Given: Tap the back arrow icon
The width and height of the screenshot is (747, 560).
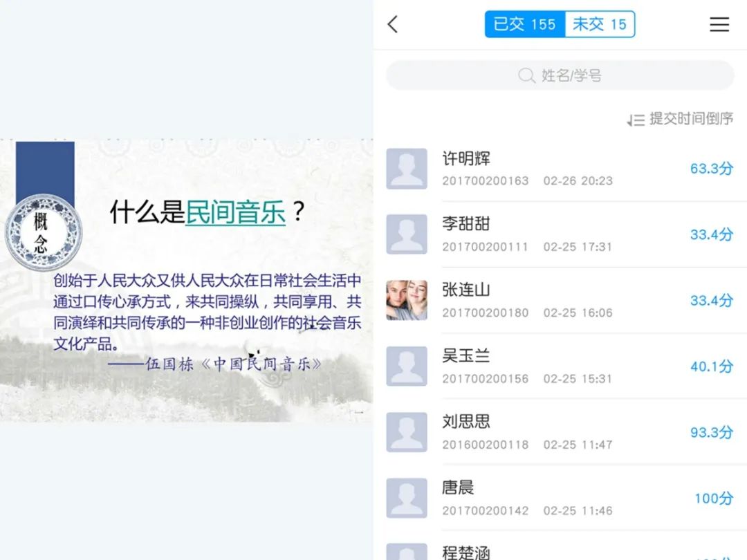Looking at the screenshot, I should tap(393, 24).
